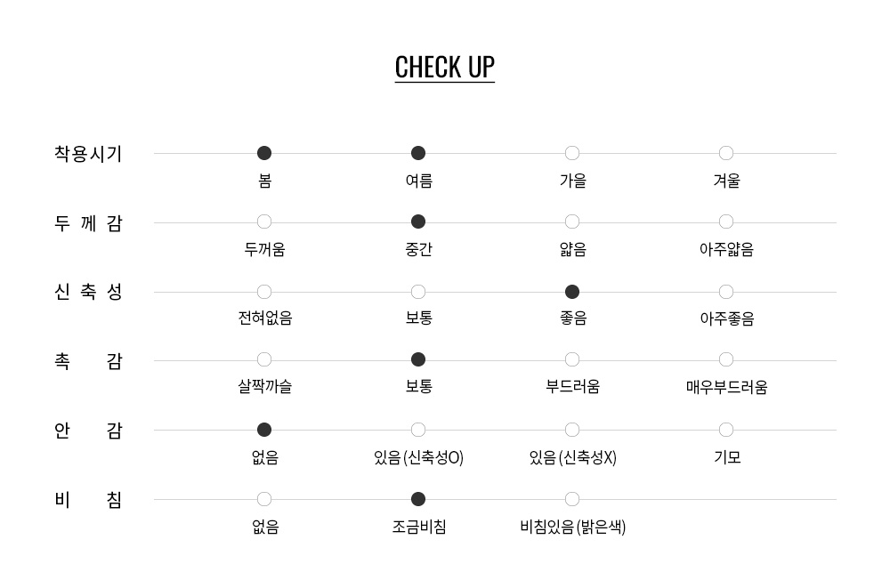Select the 아주얇음 thickness dot
Image resolution: width=890 pixels, height=588 pixels.
tap(726, 222)
